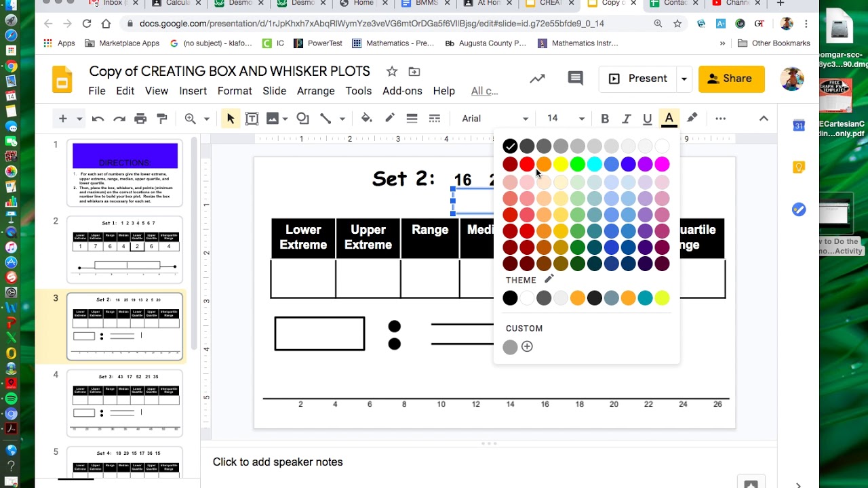Star the presentation
The width and height of the screenshot is (868, 488).
point(391,71)
